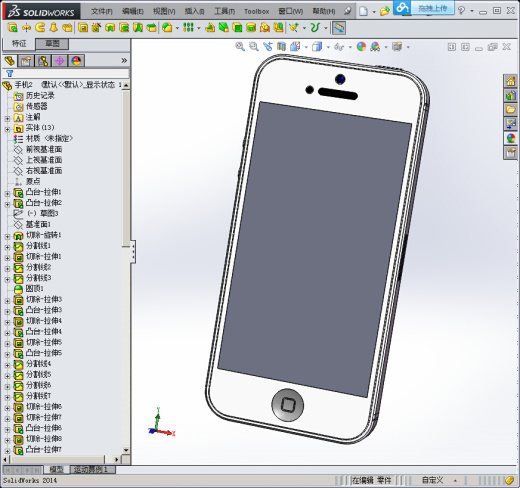This screenshot has height=488, width=520.
Task: Open the DisplayManager tab icon
Action: pos(76,61)
